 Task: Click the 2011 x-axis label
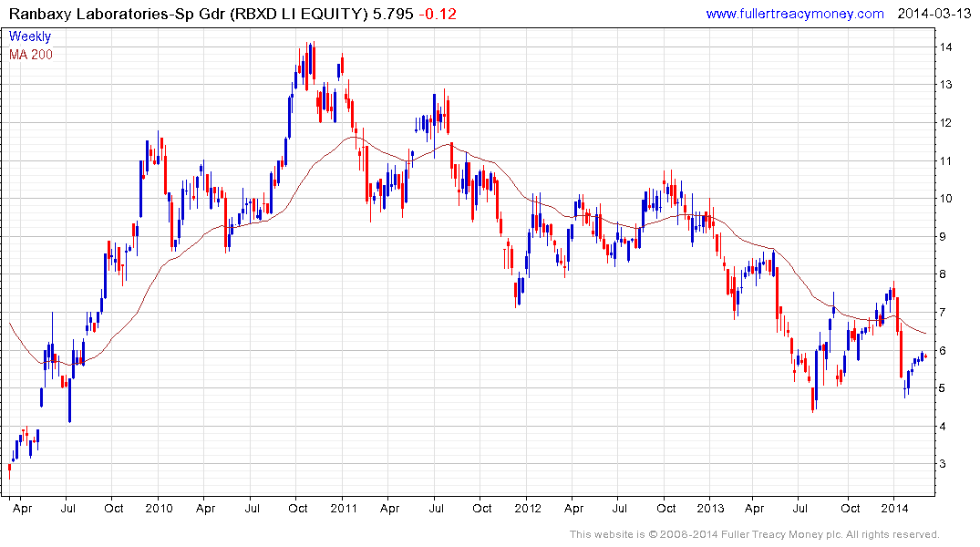click(343, 508)
